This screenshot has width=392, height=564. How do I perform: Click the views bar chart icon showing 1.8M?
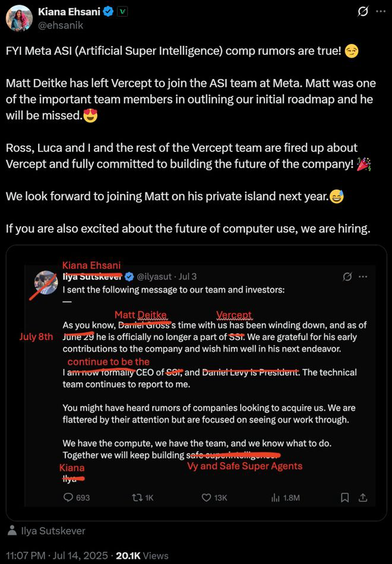(x=275, y=497)
